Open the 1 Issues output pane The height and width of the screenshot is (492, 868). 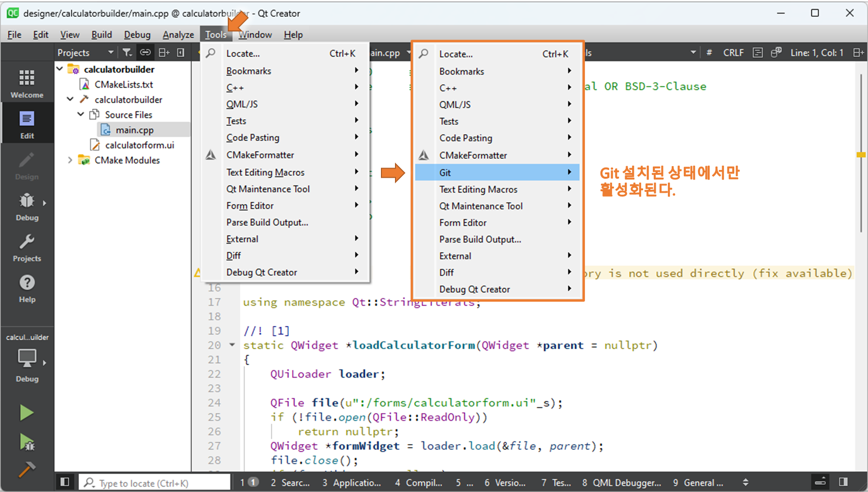[x=249, y=482]
